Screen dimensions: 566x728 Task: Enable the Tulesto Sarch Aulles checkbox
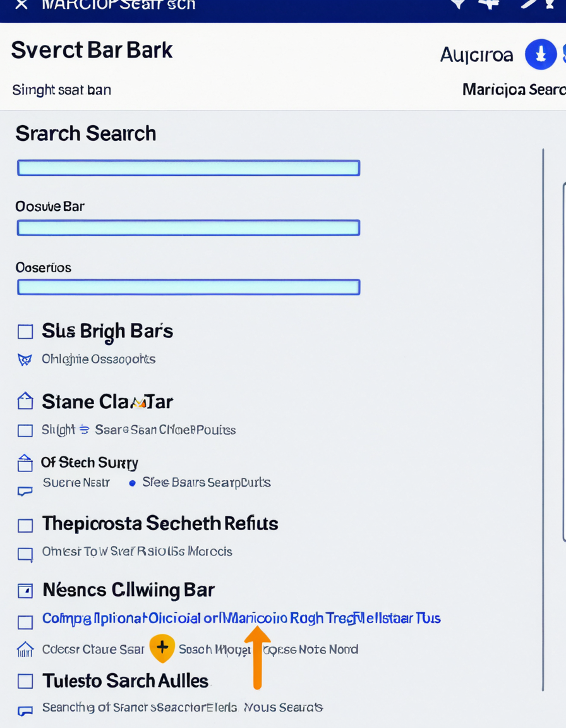coord(25,681)
